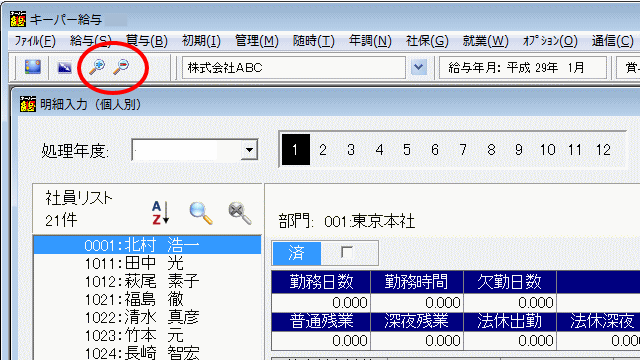
Task: Open the 初期(I) menu
Action: tap(201, 41)
